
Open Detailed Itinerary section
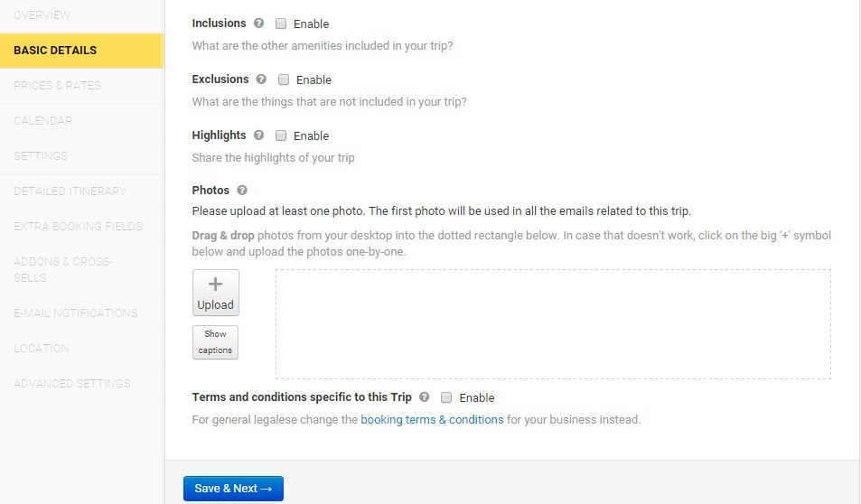[70, 191]
